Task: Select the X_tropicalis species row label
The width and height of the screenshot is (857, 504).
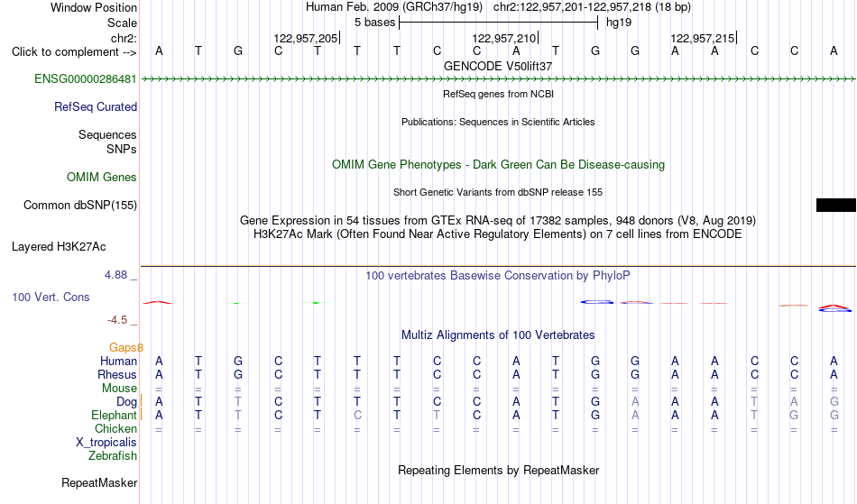Action: pyautogui.click(x=106, y=443)
